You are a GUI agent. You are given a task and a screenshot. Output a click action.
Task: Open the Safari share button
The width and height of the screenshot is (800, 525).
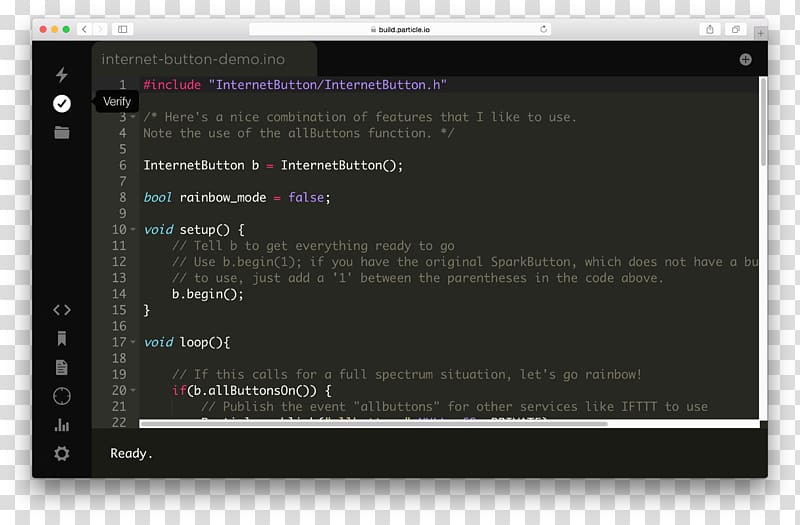click(710, 29)
